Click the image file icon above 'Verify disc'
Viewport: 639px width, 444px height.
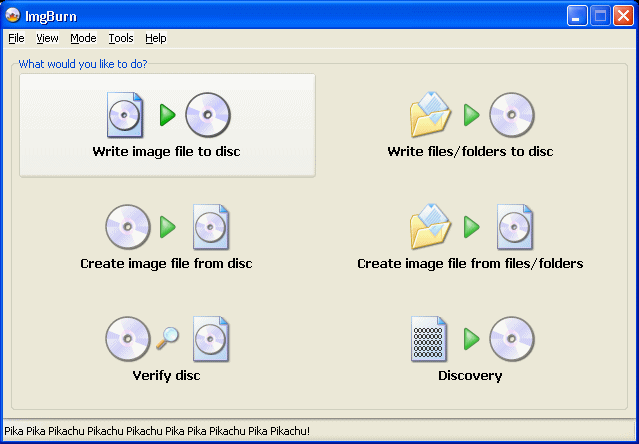pos(211,339)
